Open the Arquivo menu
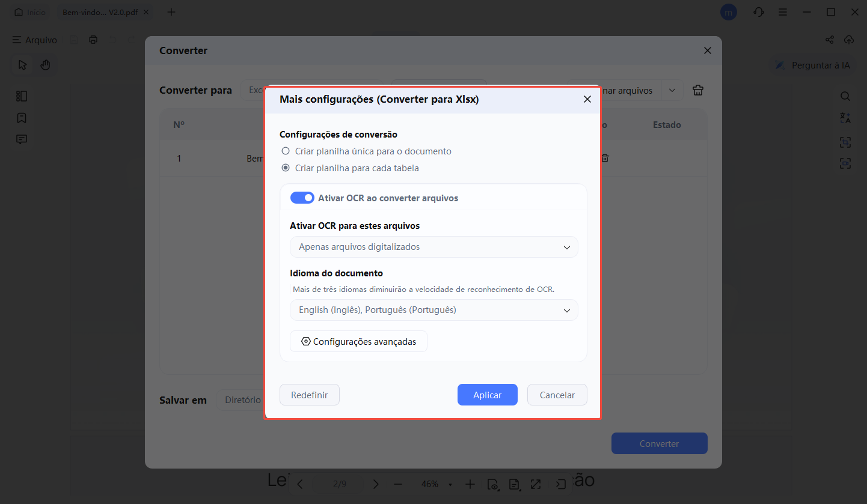Screen dimensions: 867x504 pyautogui.click(x=35, y=40)
